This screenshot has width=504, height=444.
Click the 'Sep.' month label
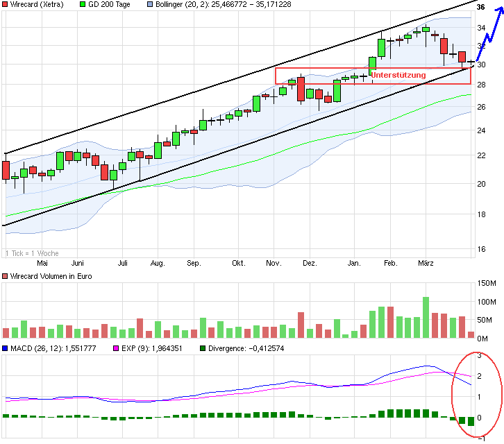pos(194,263)
